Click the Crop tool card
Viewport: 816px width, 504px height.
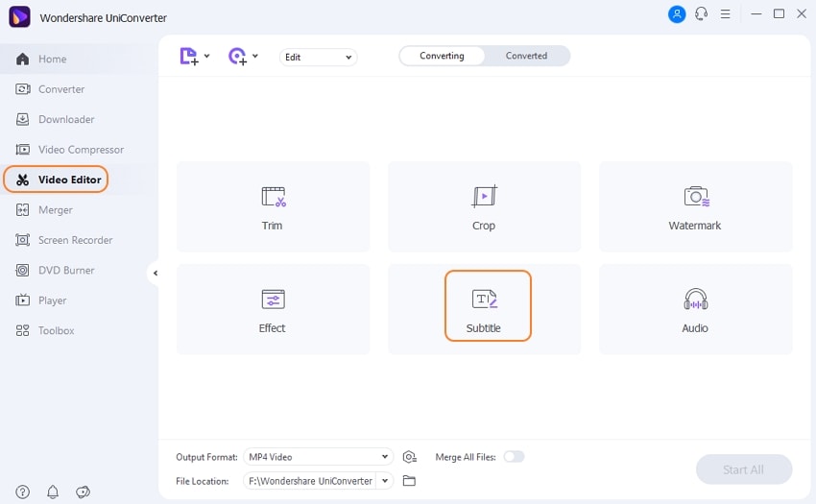(484, 206)
